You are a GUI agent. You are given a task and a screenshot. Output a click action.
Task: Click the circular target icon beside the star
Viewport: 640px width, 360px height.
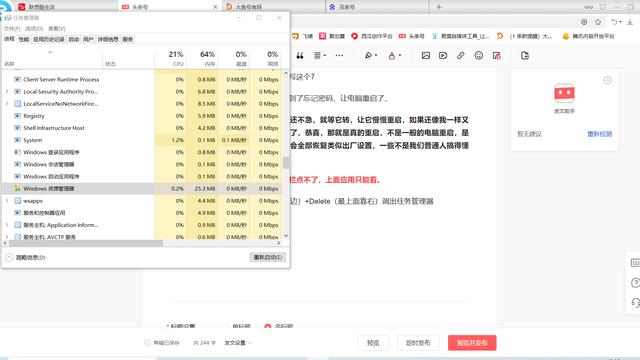click(x=584, y=22)
